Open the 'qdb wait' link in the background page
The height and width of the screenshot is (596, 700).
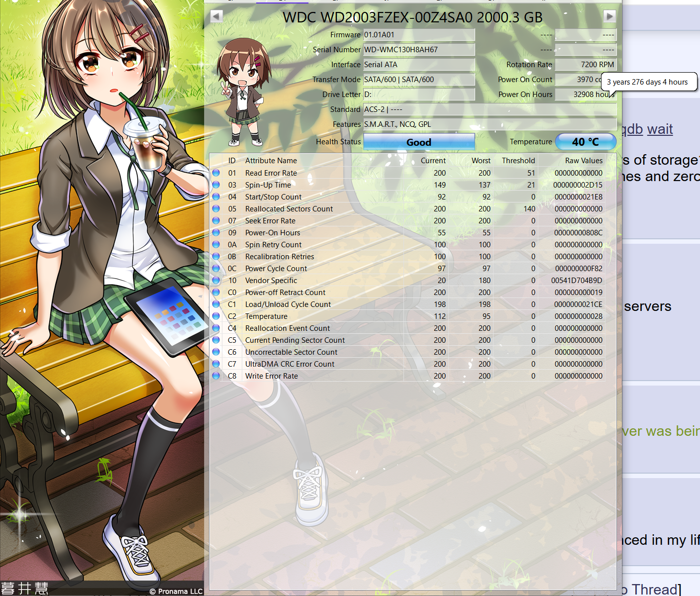[x=647, y=129]
